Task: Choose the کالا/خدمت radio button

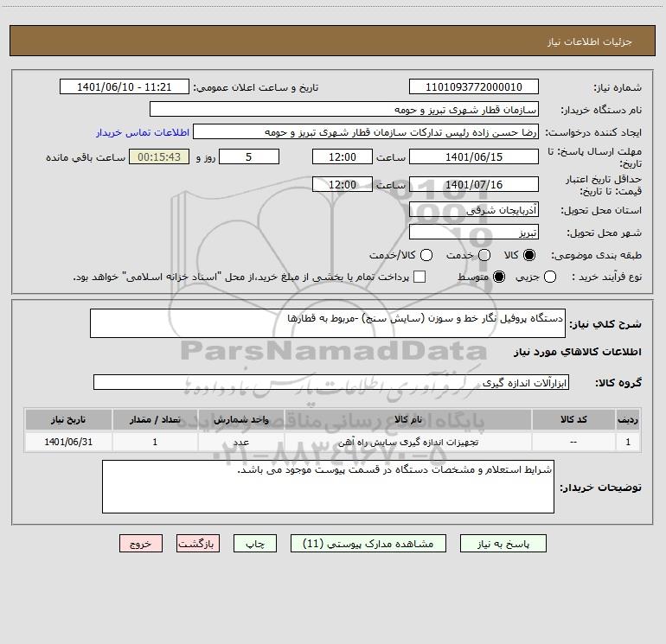Action: coord(426,255)
